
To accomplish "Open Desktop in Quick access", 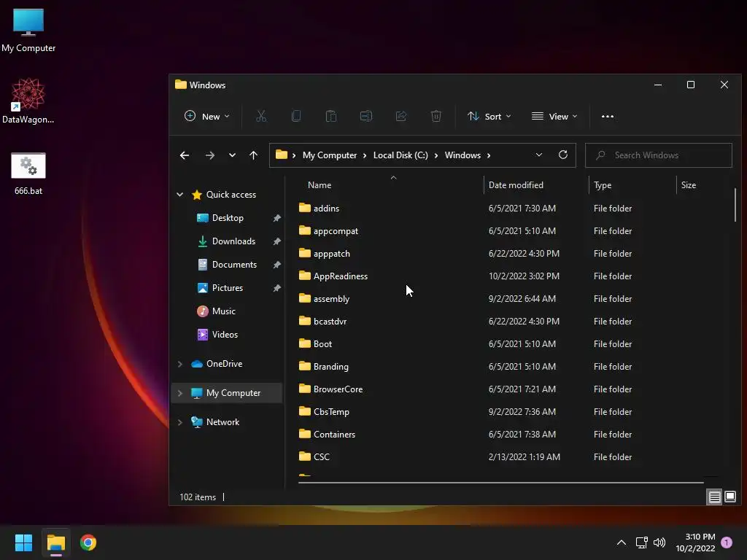I will [x=228, y=218].
